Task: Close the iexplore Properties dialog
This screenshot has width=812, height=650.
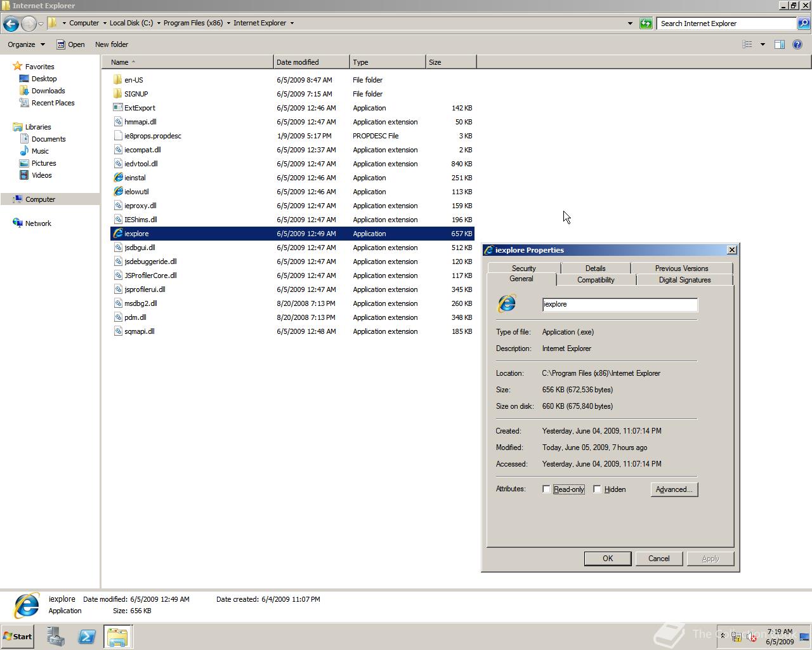Action: pyautogui.click(x=731, y=250)
